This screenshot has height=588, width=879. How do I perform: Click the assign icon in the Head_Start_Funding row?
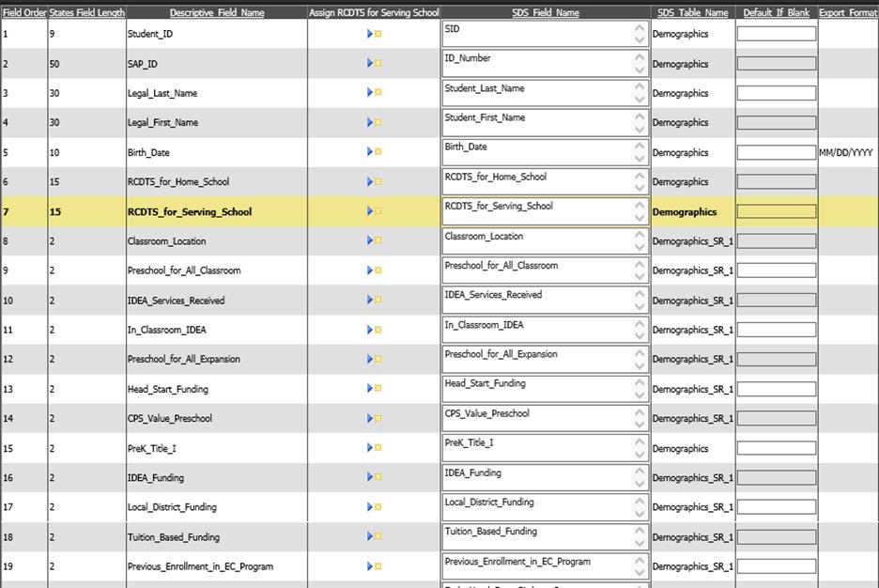pyautogui.click(x=374, y=389)
